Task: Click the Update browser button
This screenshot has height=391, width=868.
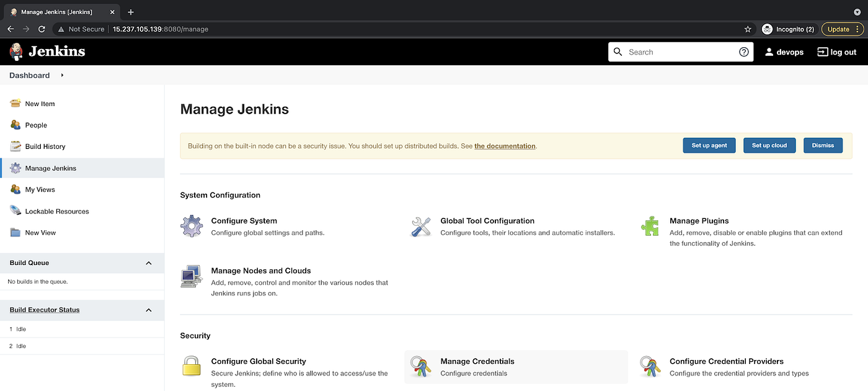Action: coord(842,29)
